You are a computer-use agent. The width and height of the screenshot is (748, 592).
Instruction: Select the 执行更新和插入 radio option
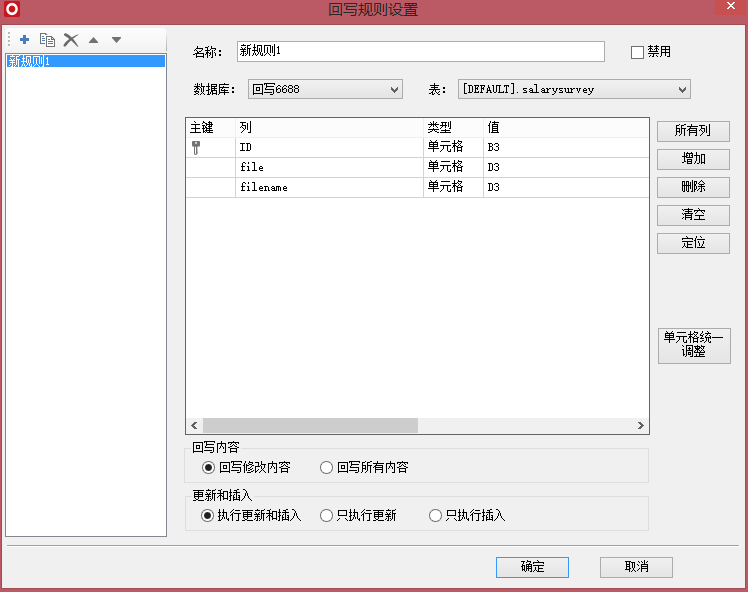(x=251, y=516)
